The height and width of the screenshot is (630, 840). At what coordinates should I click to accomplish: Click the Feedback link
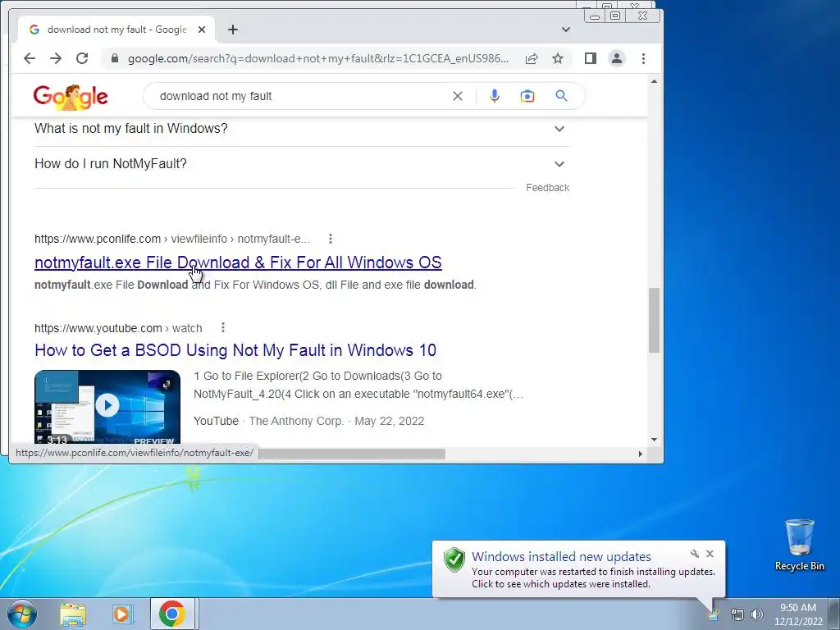(547, 188)
